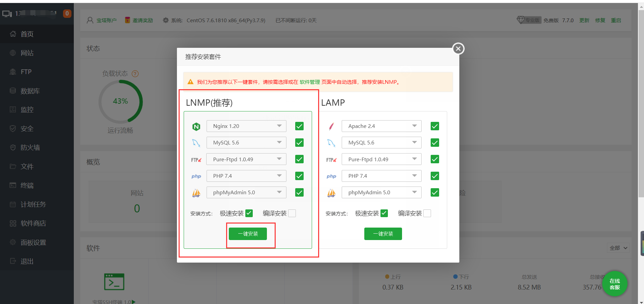Click the 邀请奖励 gift icon
Image resolution: width=644 pixels, height=304 pixels.
(127, 20)
